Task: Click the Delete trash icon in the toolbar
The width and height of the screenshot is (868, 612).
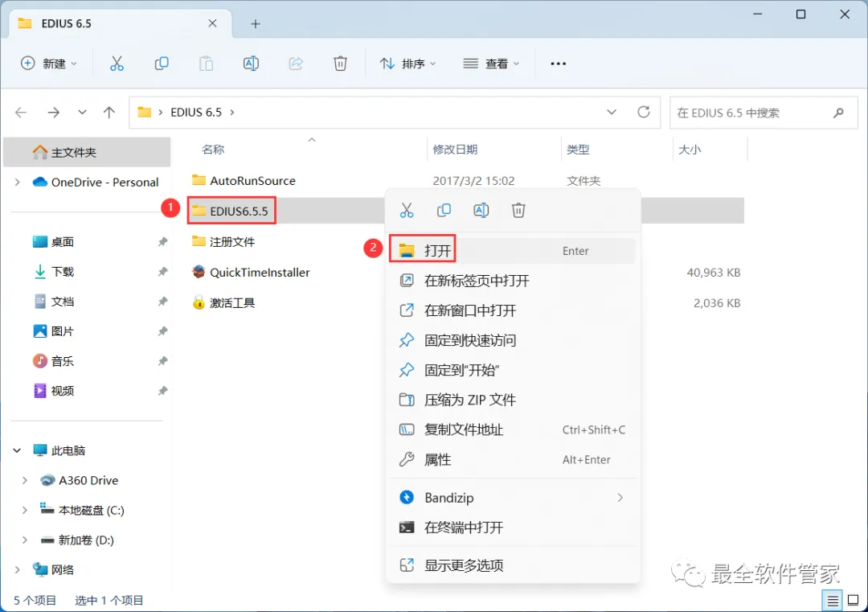Action: click(340, 64)
